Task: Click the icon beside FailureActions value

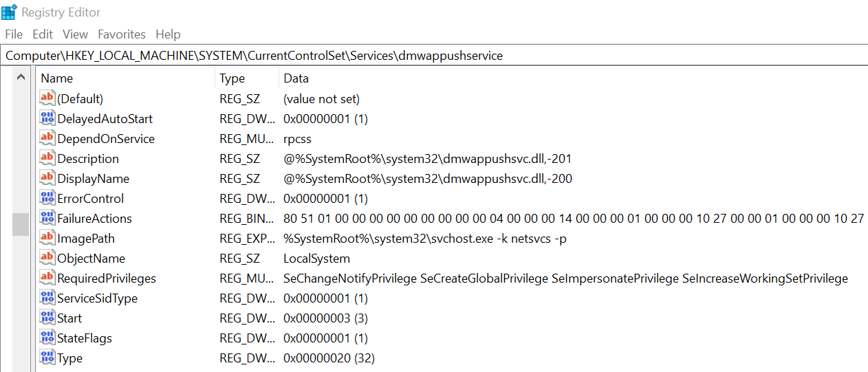Action: (47, 219)
